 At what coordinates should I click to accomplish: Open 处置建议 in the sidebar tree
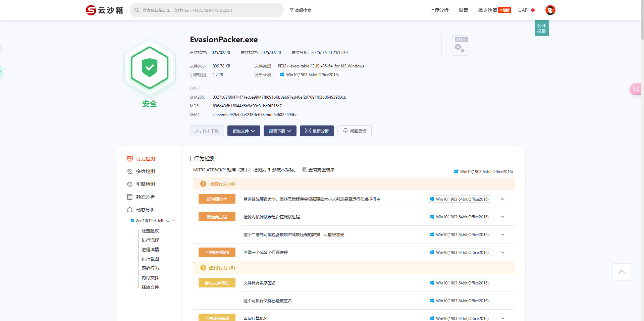pyautogui.click(x=150, y=231)
